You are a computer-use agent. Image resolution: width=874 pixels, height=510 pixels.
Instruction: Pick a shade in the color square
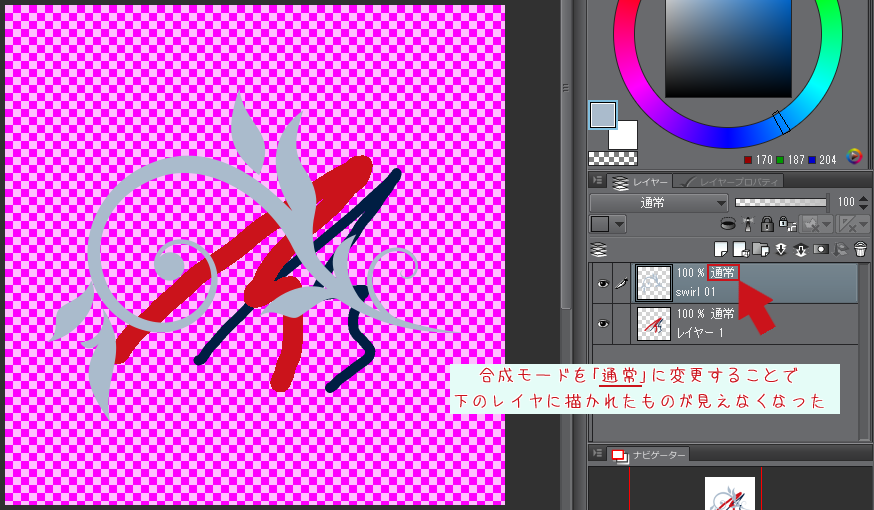728,49
